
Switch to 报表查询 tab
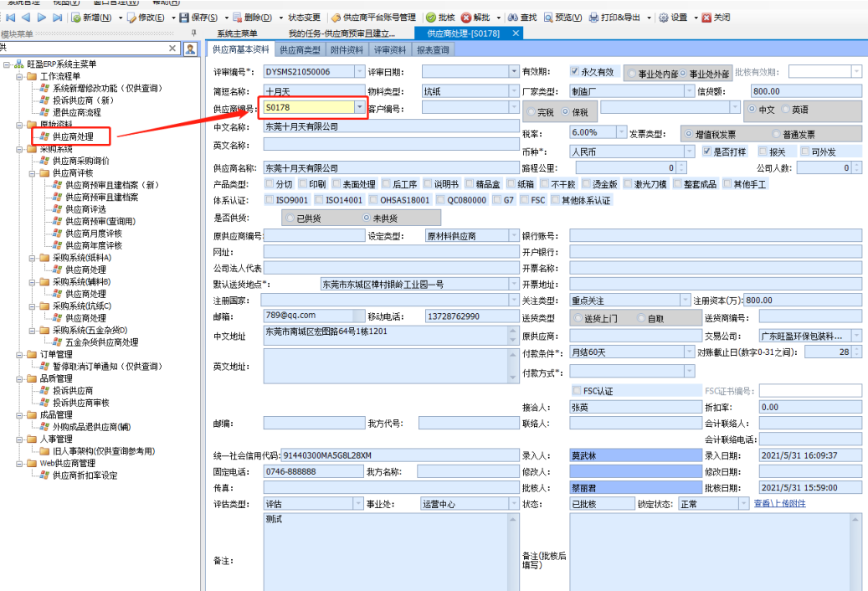point(433,49)
